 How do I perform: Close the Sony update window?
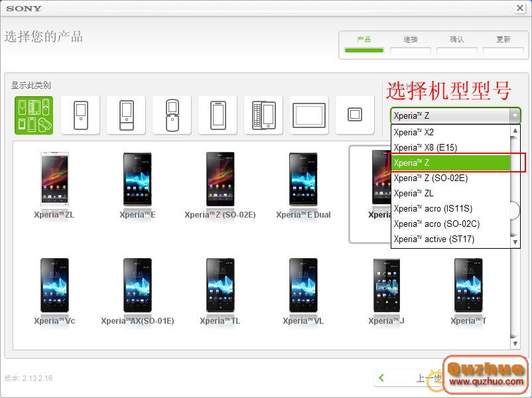pos(520,8)
